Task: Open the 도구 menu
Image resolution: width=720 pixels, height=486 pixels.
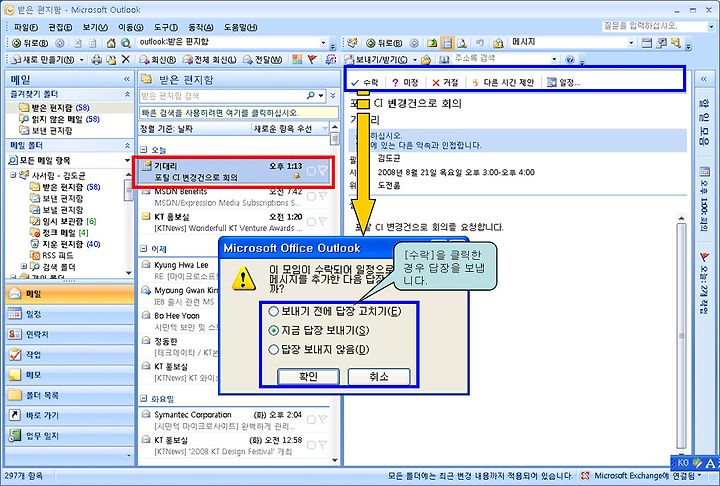Action: point(164,27)
